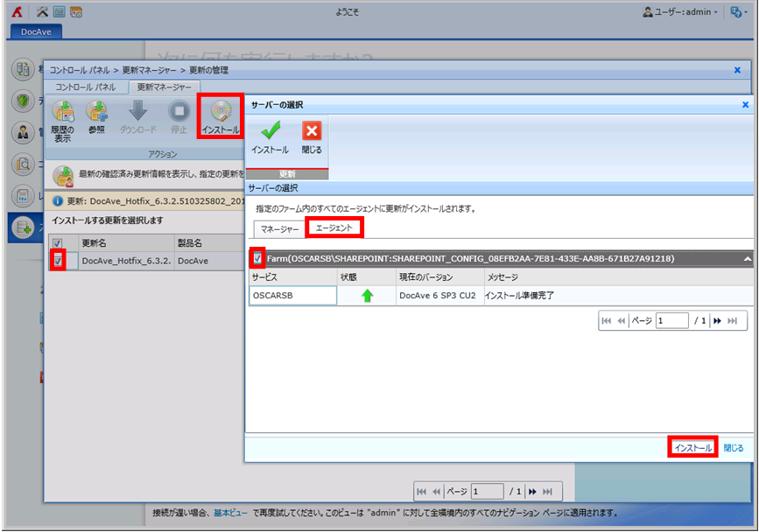The height and width of the screenshot is (532, 759).
Task: Select the エージェント tab
Action: click(334, 227)
